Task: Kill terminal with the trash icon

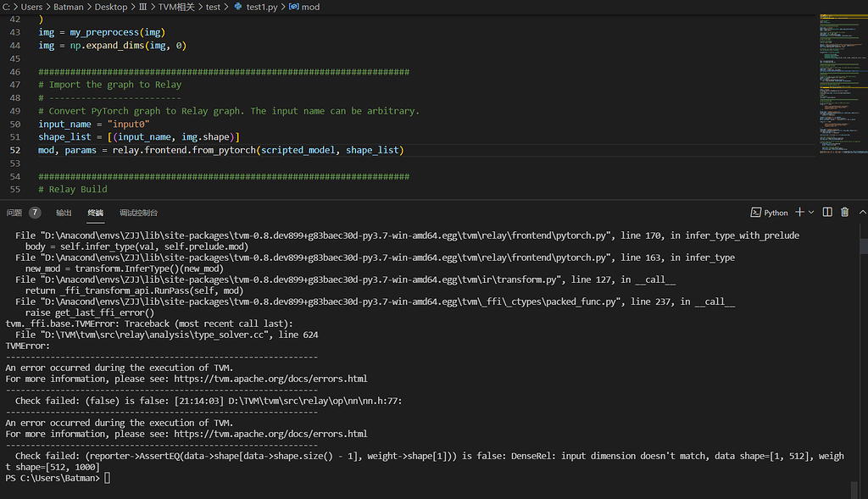Action: coord(844,212)
